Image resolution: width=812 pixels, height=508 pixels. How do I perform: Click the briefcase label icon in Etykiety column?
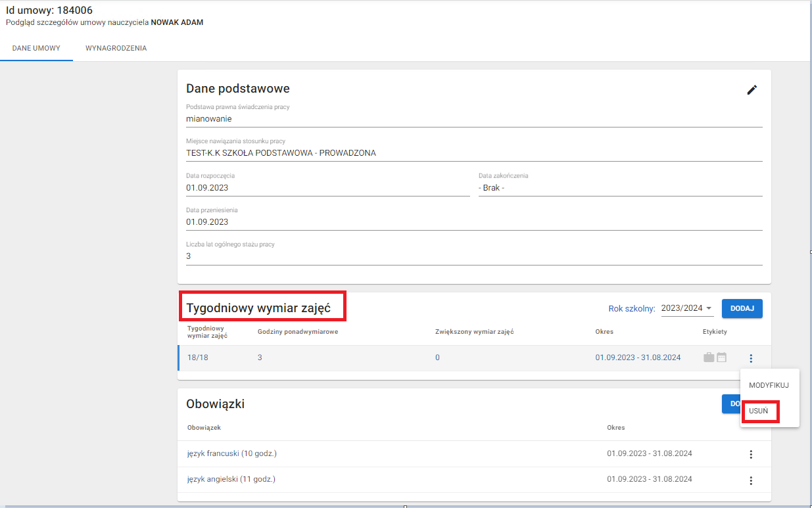(x=708, y=358)
